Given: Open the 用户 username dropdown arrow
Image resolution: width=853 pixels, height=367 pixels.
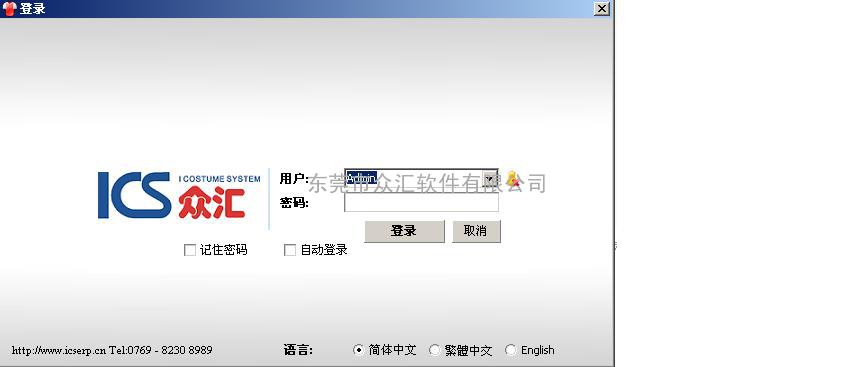Looking at the screenshot, I should click(x=490, y=178).
